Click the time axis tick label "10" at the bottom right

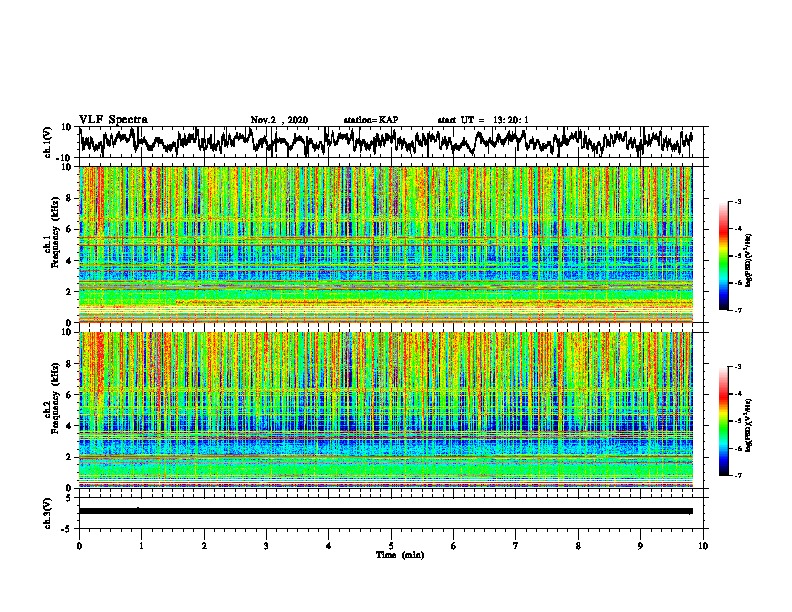click(x=703, y=546)
